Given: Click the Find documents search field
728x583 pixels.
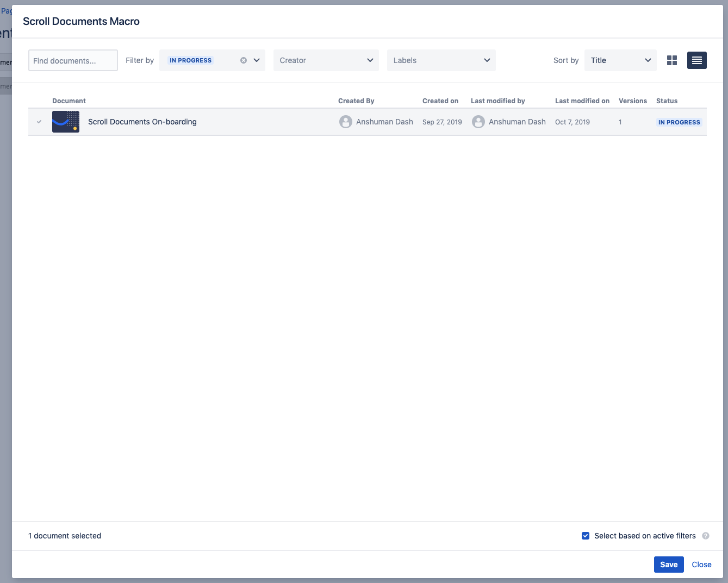Looking at the screenshot, I should pos(73,60).
